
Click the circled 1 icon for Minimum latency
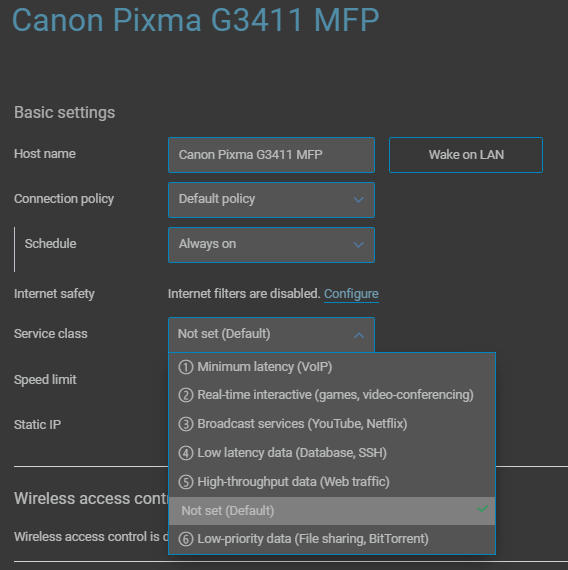point(186,367)
